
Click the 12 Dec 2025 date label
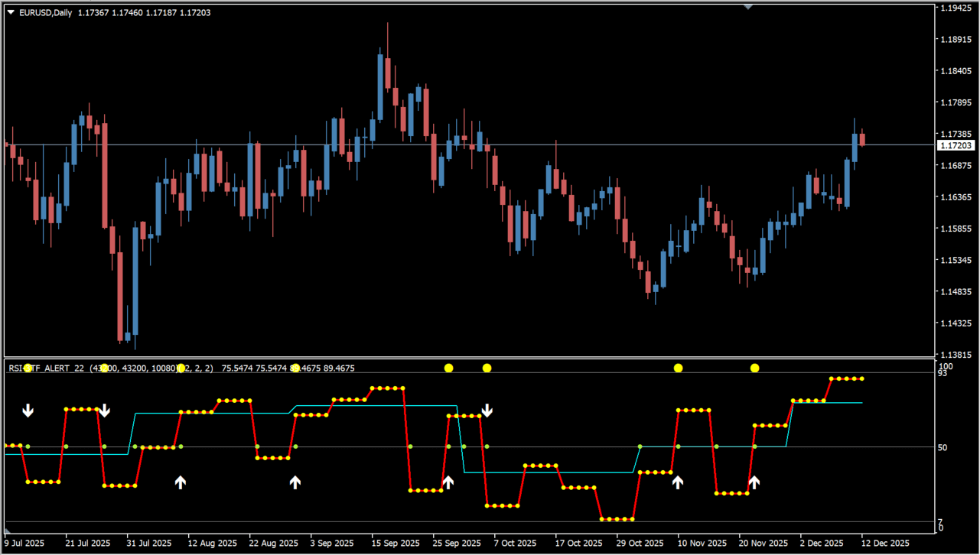point(884,543)
